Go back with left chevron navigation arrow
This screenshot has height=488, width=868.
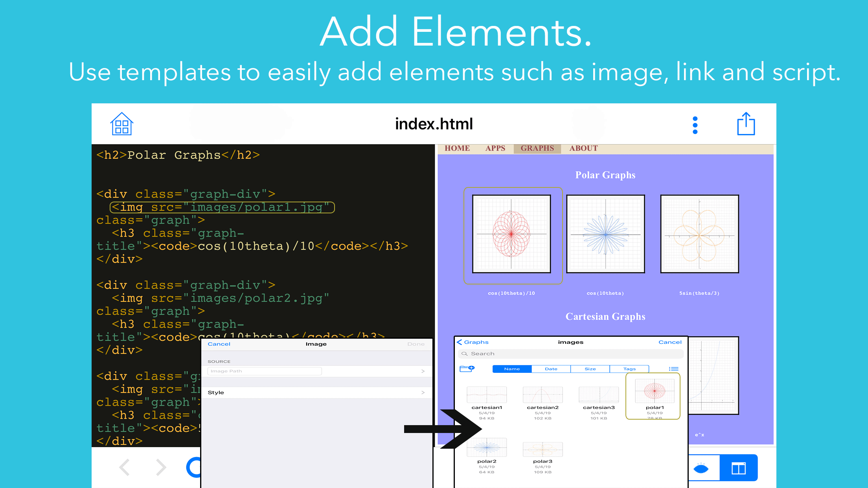tap(125, 467)
